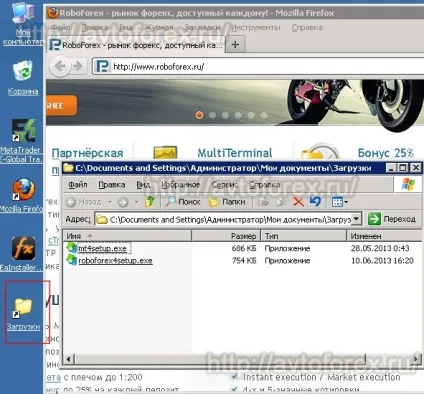This screenshot has width=424, height=394.
Task: Click the 10.06.2013 16:20 date cell
Action: (x=382, y=260)
